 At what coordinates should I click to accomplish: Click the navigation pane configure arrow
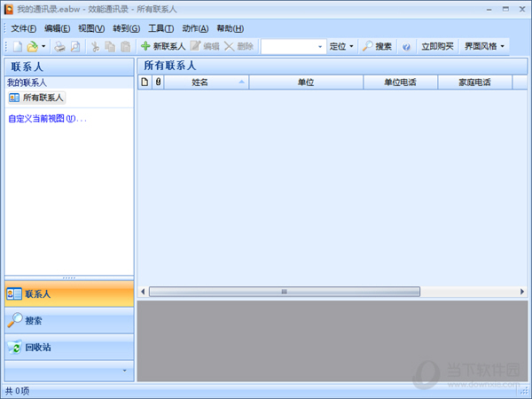pos(124,371)
